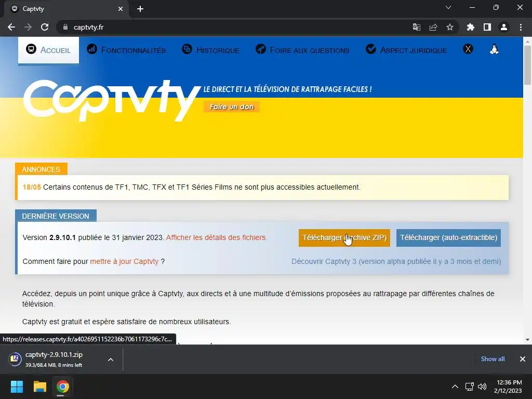View site information lock icon
The image size is (532, 399).
point(65,27)
